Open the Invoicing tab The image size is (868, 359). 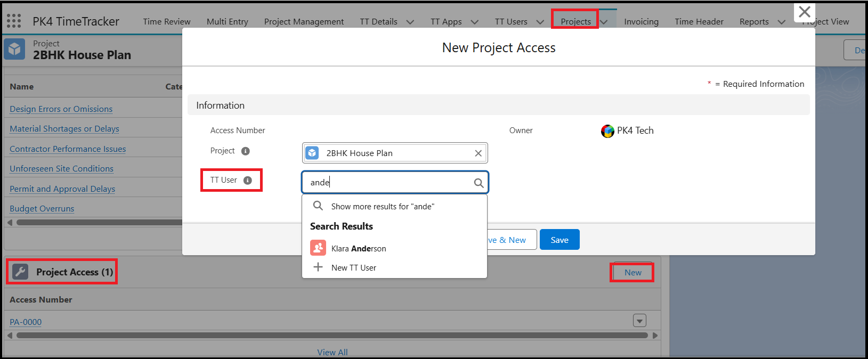click(x=641, y=22)
